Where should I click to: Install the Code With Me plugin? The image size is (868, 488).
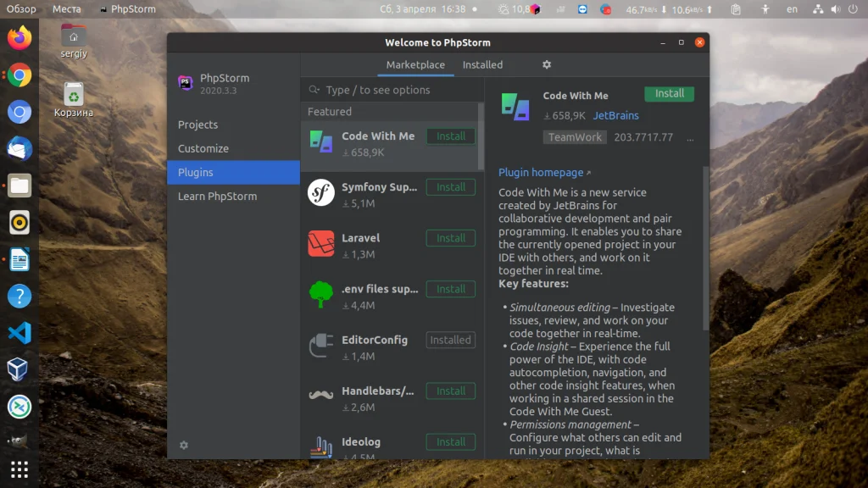click(669, 93)
